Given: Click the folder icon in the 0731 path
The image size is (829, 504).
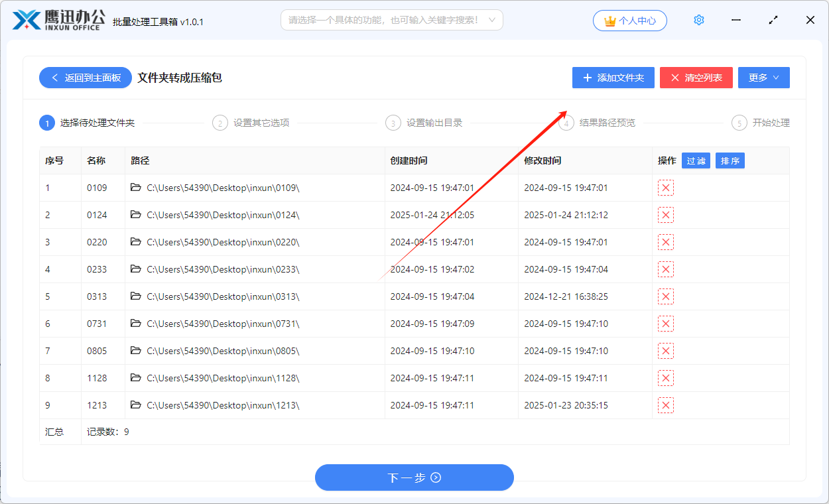Looking at the screenshot, I should (136, 324).
